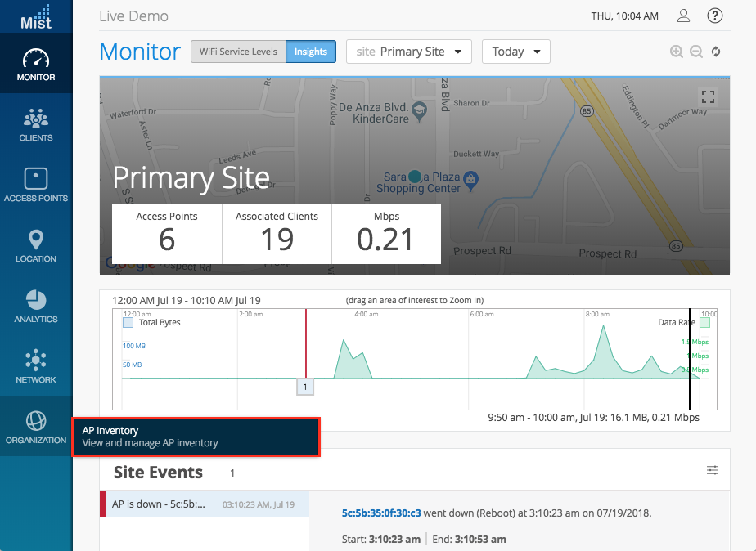This screenshot has width=756, height=551.
Task: Zoom in on the timeline
Action: (x=677, y=52)
